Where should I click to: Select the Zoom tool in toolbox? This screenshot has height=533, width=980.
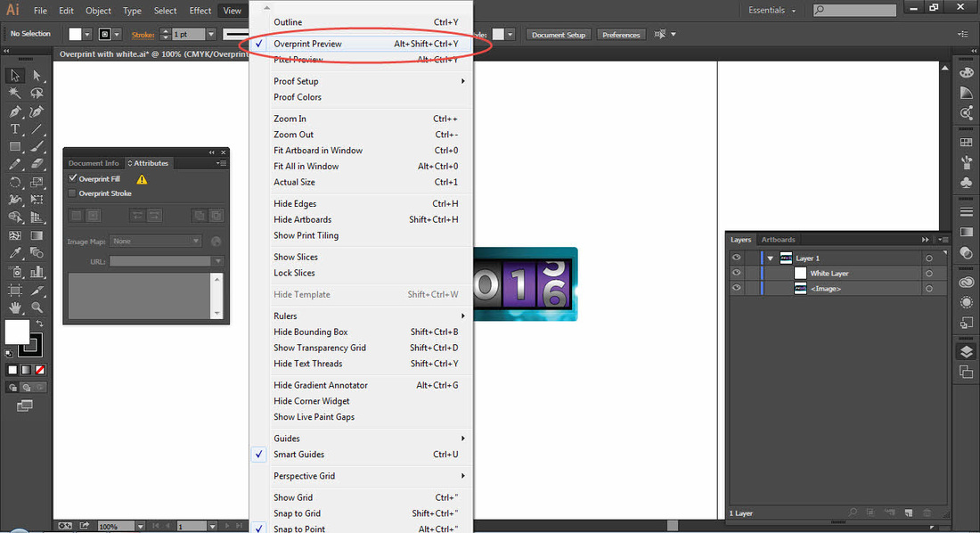point(37,307)
